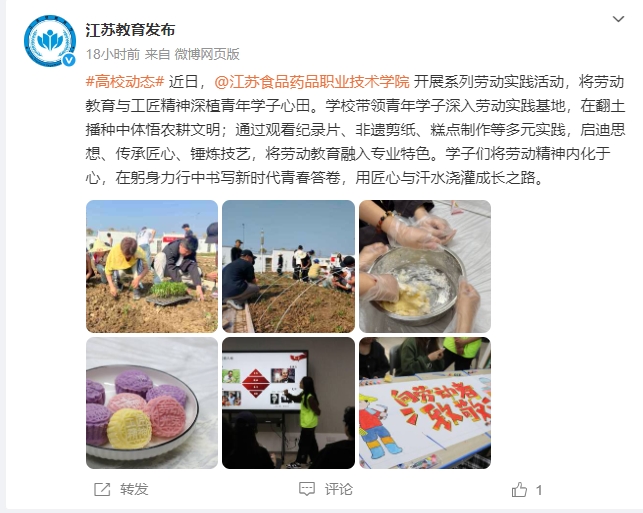
Task: Open photo of the 向劳动者致敬 banner painting
Action: tap(425, 403)
